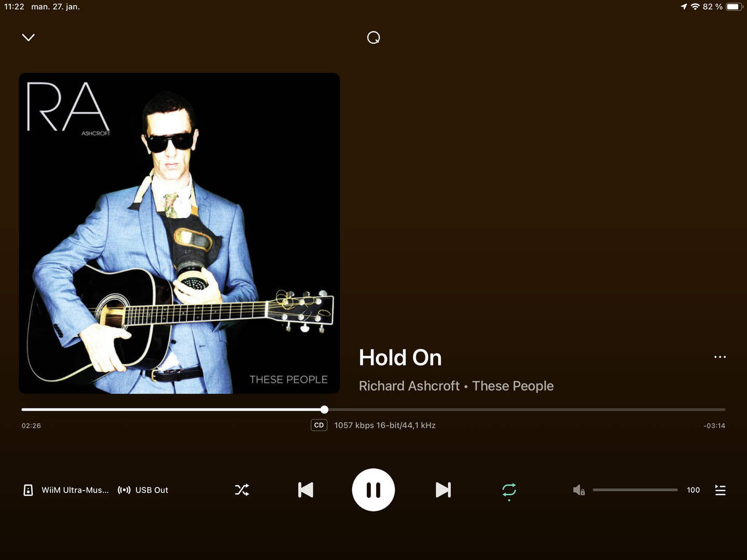Click the volume slider bar
Image resolution: width=747 pixels, height=560 pixels.
(x=635, y=490)
